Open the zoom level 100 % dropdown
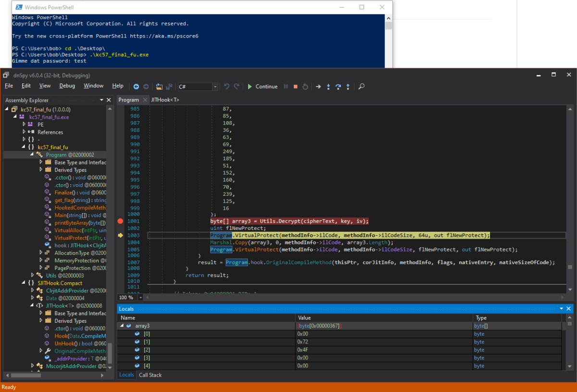This screenshot has height=392, width=577. point(140,297)
